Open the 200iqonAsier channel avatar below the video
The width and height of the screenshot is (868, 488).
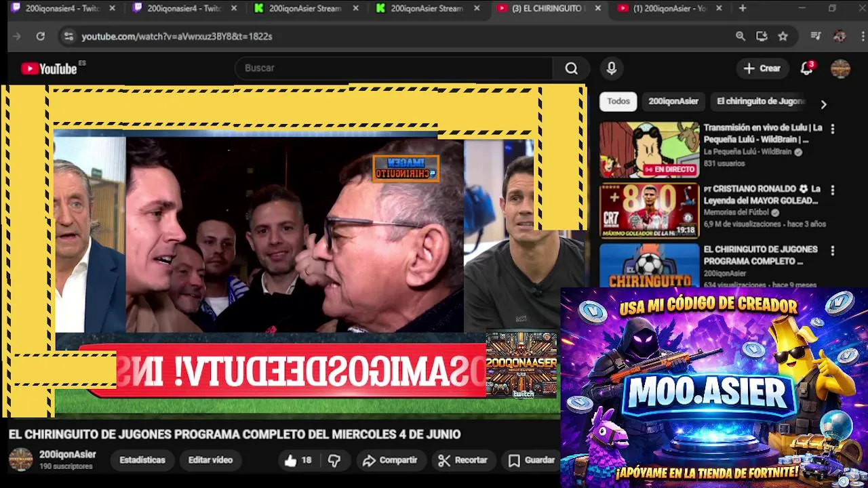[20, 460]
